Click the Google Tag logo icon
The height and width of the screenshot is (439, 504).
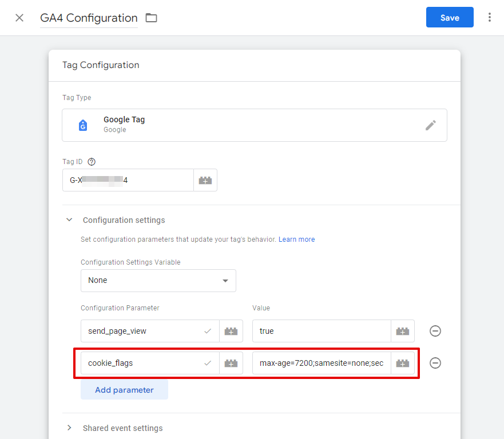pyautogui.click(x=83, y=125)
